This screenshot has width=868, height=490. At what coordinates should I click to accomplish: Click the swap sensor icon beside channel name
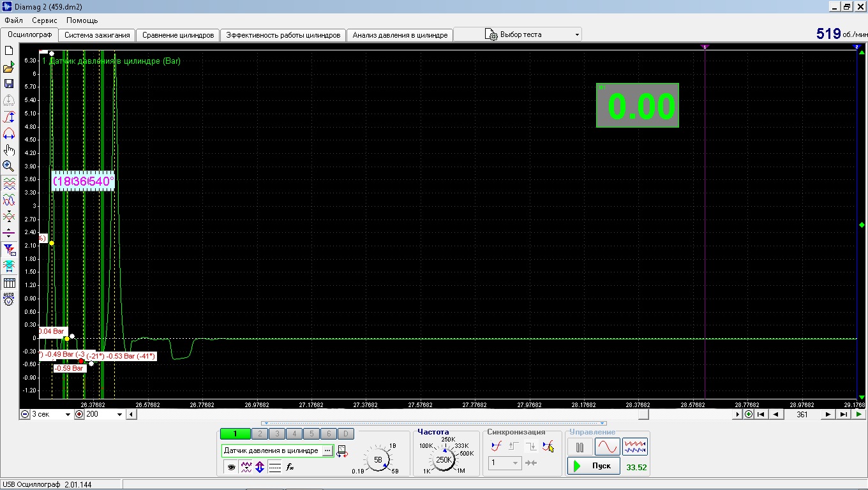(343, 451)
